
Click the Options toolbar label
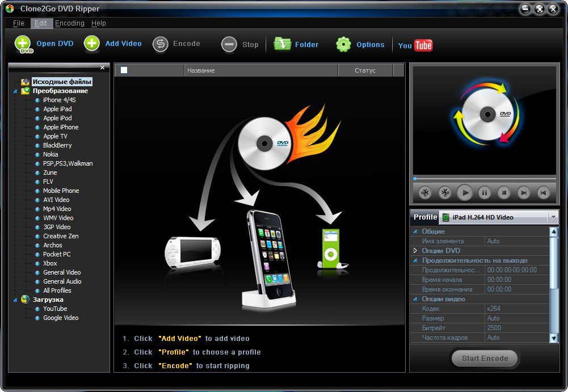point(370,45)
